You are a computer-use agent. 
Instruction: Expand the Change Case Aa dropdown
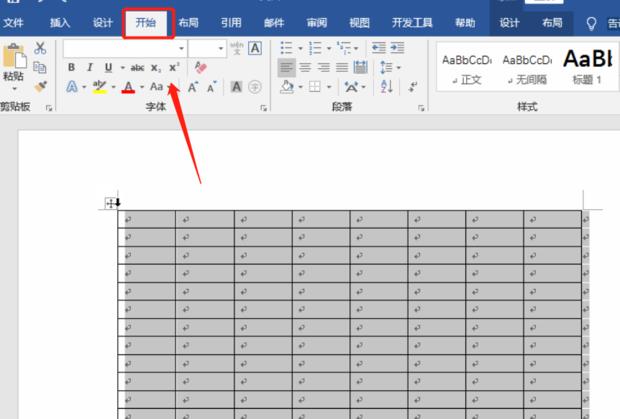[170, 87]
